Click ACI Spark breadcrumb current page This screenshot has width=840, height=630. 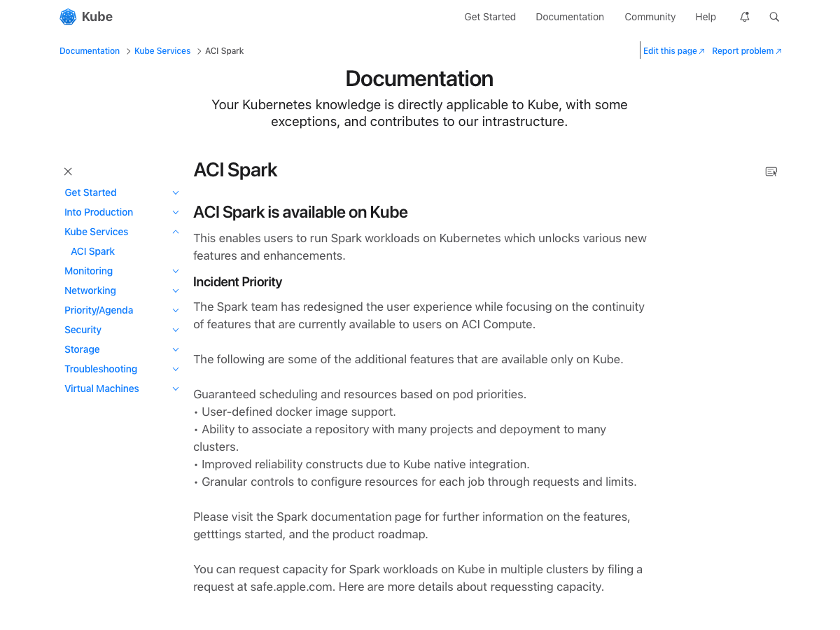[224, 51]
